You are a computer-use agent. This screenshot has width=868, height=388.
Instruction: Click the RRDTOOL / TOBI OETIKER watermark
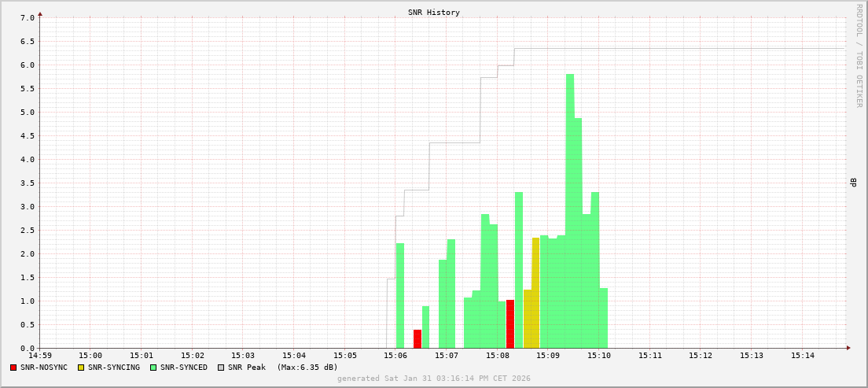click(859, 55)
